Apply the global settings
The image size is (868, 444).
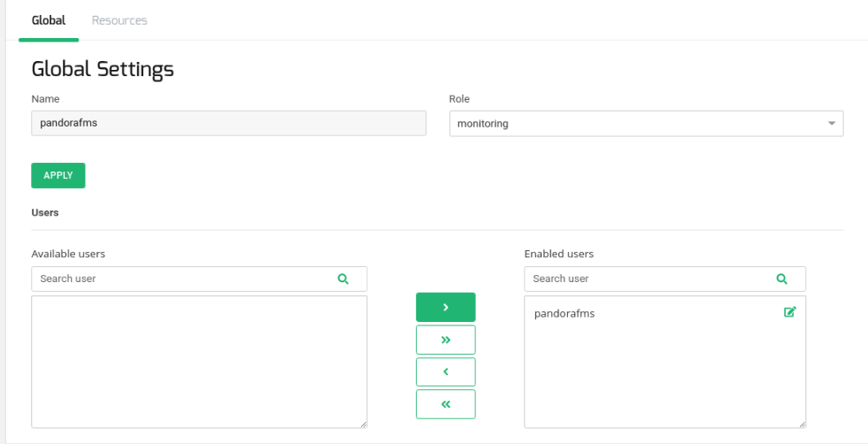58,175
